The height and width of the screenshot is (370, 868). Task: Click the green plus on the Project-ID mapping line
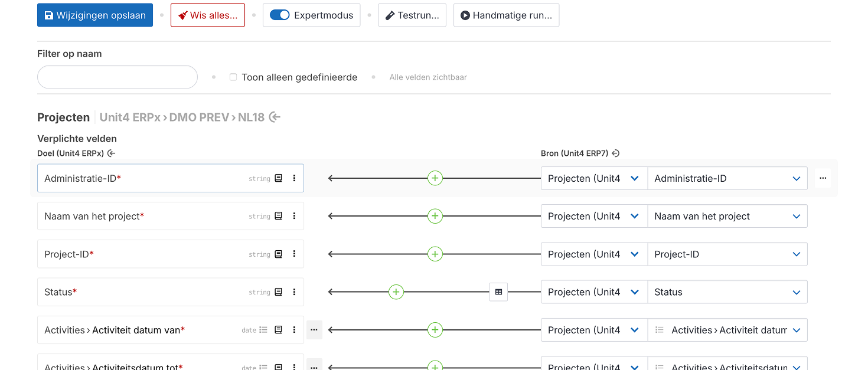pyautogui.click(x=435, y=254)
